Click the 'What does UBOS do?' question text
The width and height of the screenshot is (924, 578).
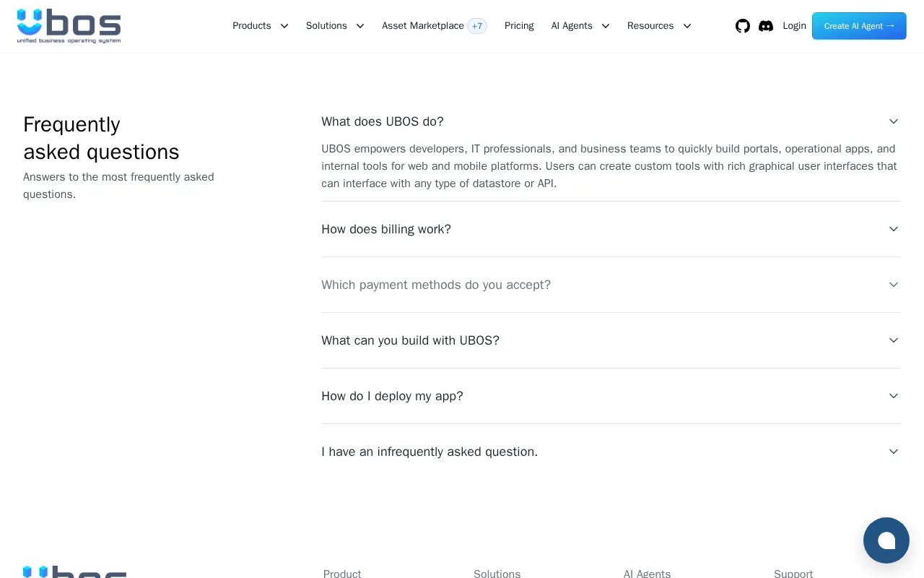pos(383,121)
